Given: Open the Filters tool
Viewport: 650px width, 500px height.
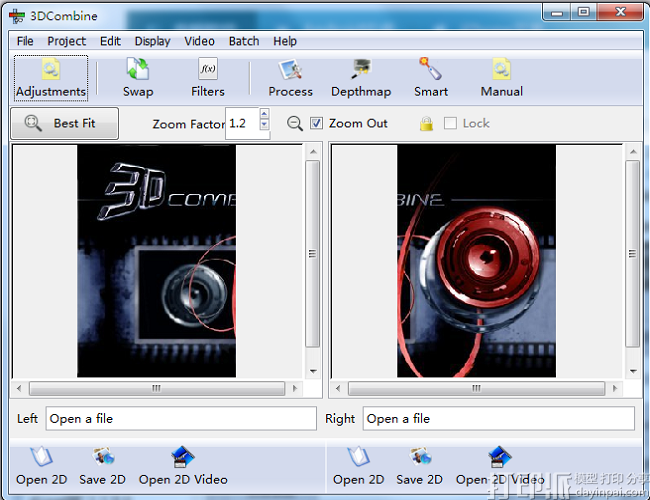Looking at the screenshot, I should [x=208, y=79].
